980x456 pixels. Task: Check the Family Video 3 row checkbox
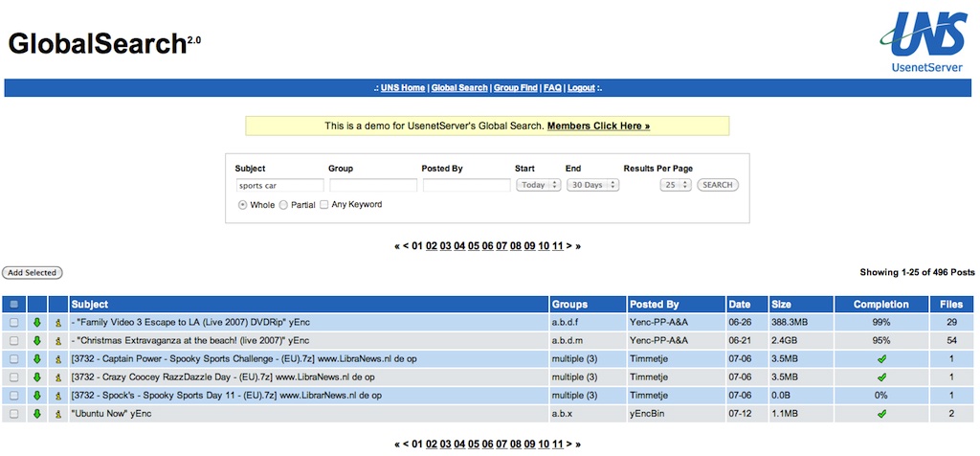pos(13,323)
